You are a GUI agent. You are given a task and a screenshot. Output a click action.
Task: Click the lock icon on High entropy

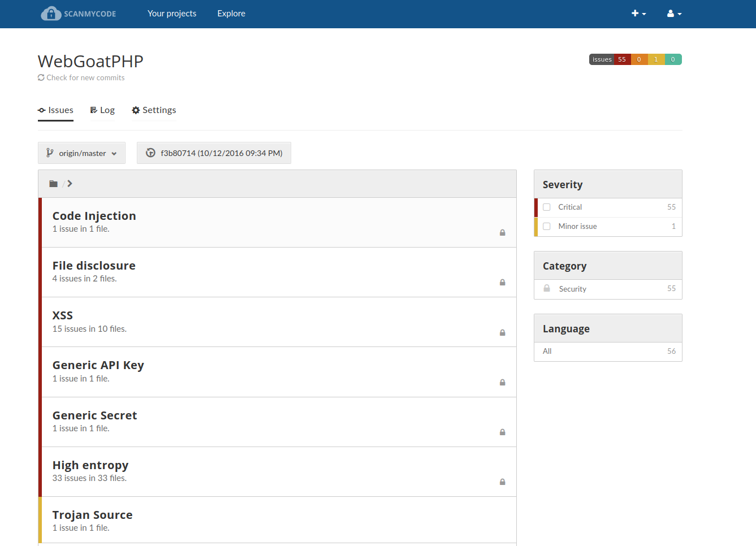coord(502,482)
